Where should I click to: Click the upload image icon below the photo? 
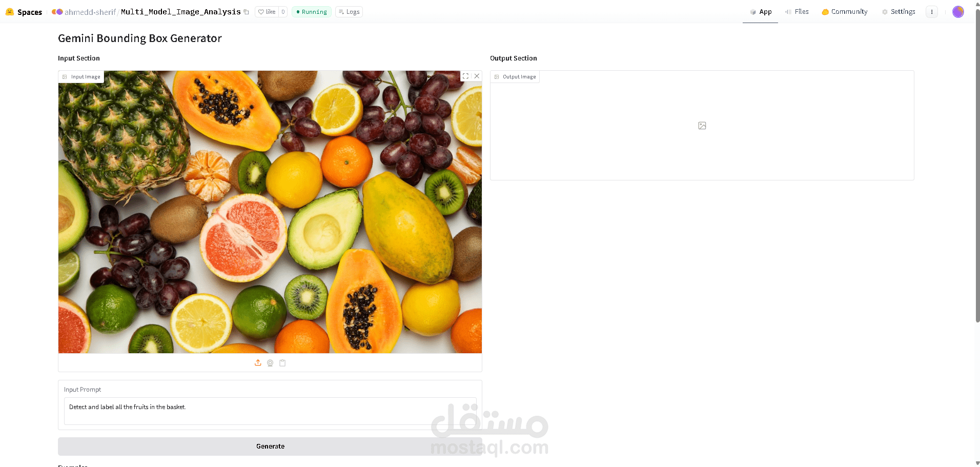pyautogui.click(x=258, y=363)
